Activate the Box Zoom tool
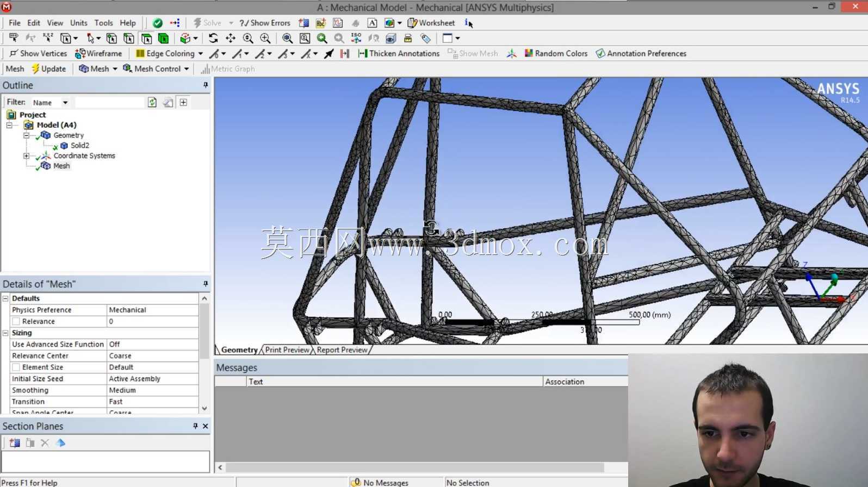 click(x=265, y=38)
